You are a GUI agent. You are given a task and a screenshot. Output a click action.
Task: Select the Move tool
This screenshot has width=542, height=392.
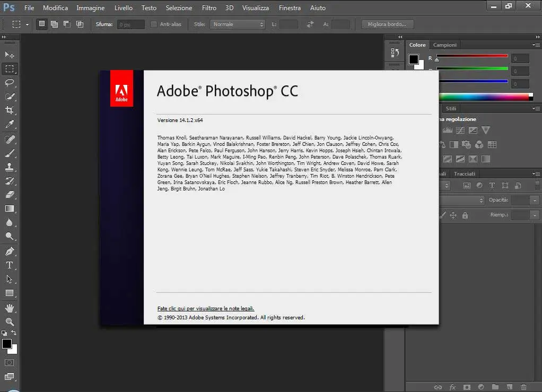click(10, 55)
